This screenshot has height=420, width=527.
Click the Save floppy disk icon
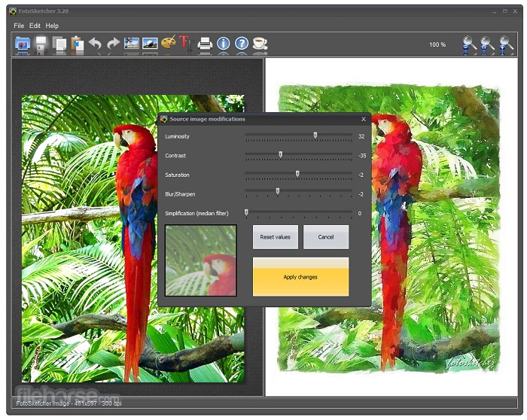click(41, 44)
